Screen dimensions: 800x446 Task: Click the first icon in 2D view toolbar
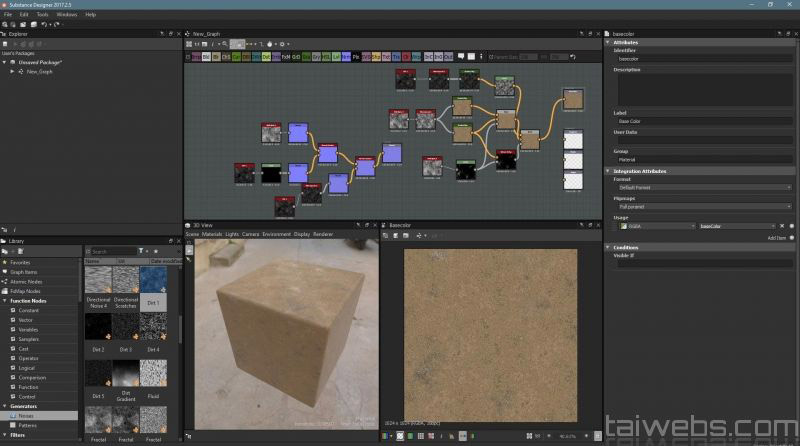[386, 235]
